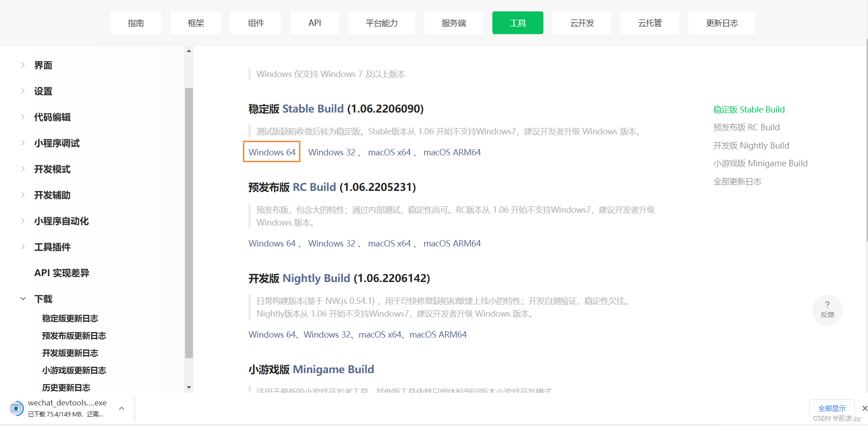Open download options chevron for wechat_devtools
This screenshot has width=868, height=426.
pos(121,408)
